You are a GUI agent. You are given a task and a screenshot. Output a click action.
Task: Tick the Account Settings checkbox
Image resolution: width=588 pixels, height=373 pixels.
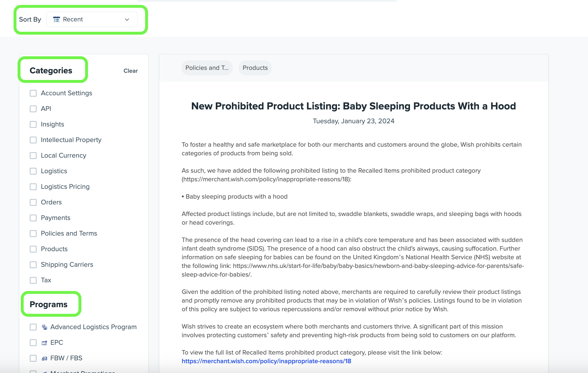33,93
